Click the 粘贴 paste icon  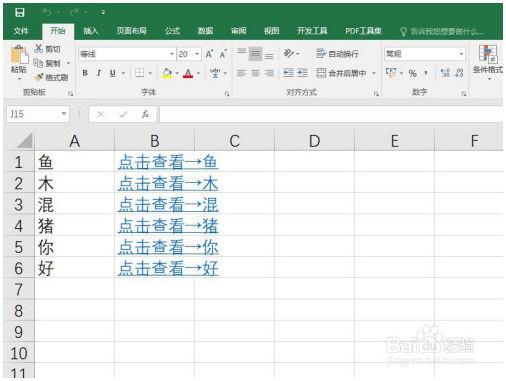click(19, 55)
